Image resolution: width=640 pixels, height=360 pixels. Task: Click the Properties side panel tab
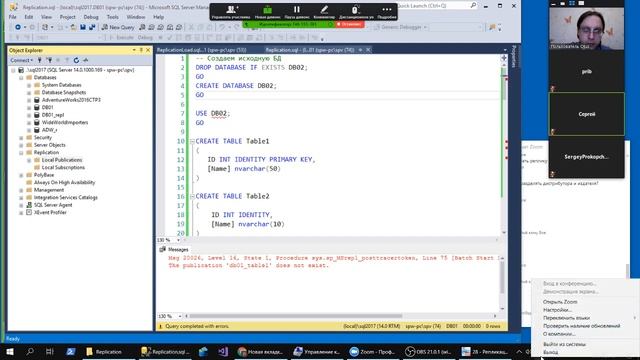(514, 56)
